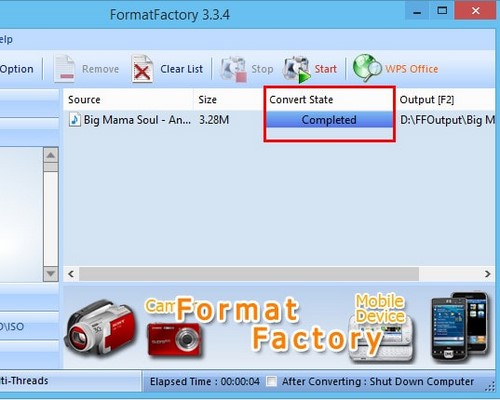Click the Remove document icon
The height and width of the screenshot is (400, 500).
click(x=65, y=69)
